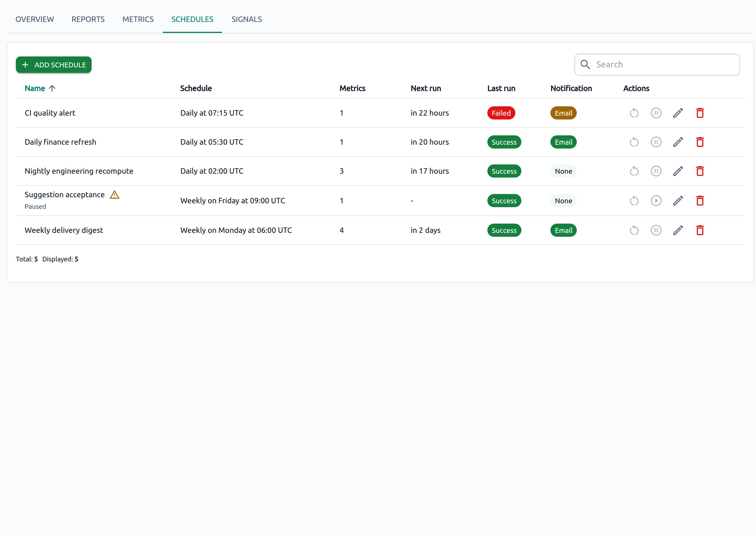Run Weekly delivery digest now
The height and width of the screenshot is (536, 756).
coord(634,230)
